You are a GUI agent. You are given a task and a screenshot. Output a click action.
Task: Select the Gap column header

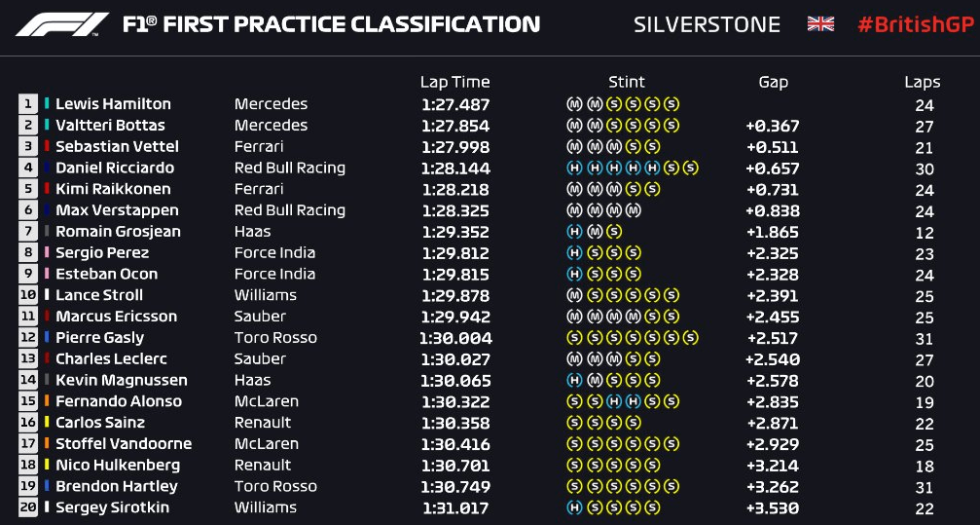773,83
